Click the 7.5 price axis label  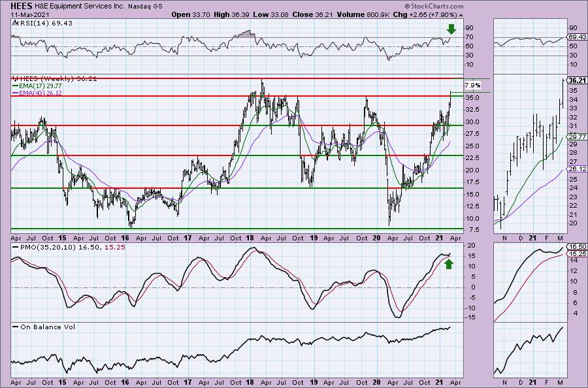pyautogui.click(x=473, y=230)
